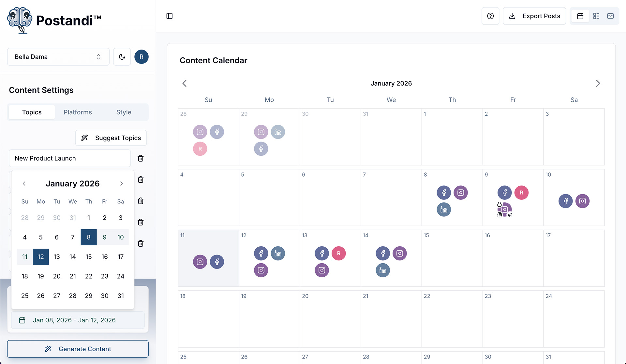Open the mail view icon

pyautogui.click(x=610, y=16)
